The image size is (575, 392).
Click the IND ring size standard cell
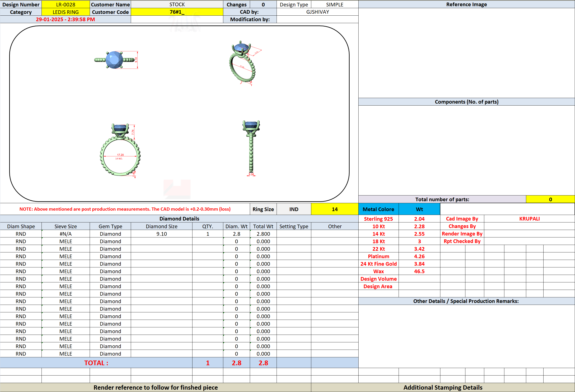[294, 209]
